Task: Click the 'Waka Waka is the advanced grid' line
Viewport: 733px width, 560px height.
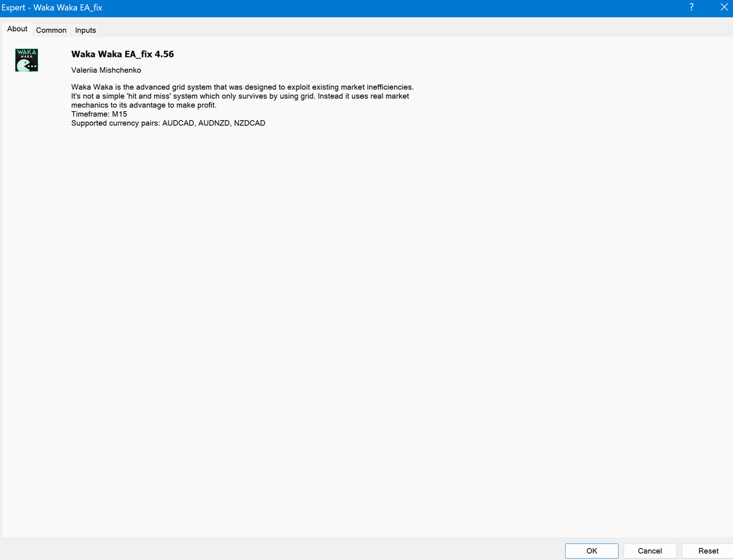Action: [x=242, y=87]
